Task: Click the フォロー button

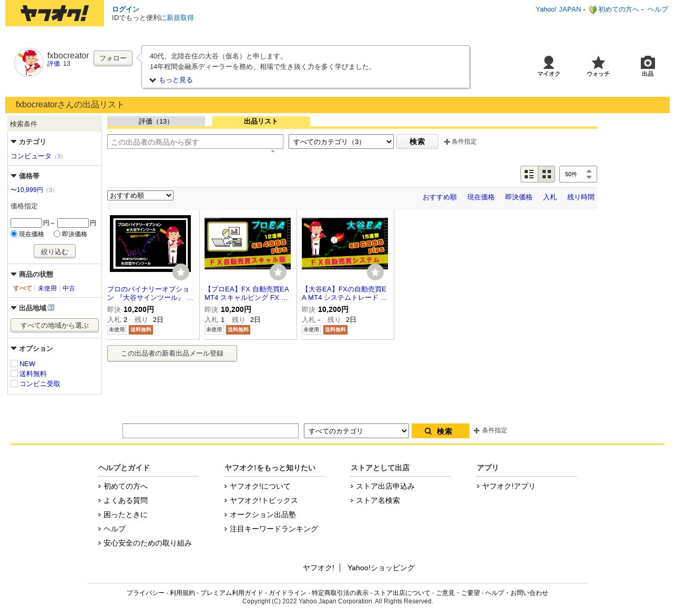Action: (x=113, y=58)
